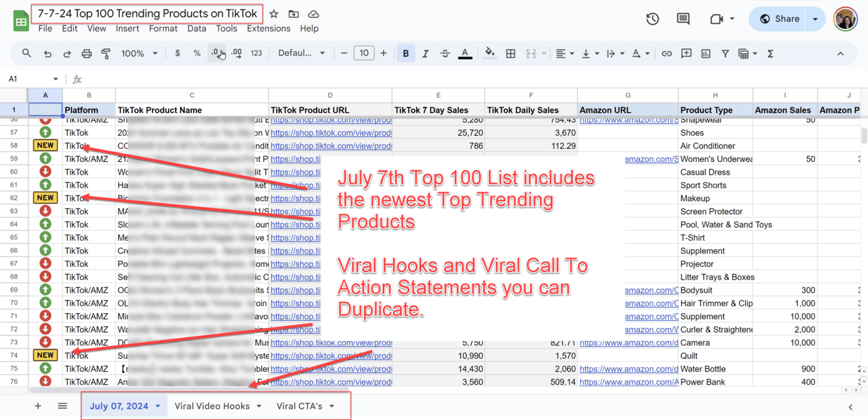Click the undo arrow
Image resolution: width=868 pixels, height=420 pixels.
point(47,54)
